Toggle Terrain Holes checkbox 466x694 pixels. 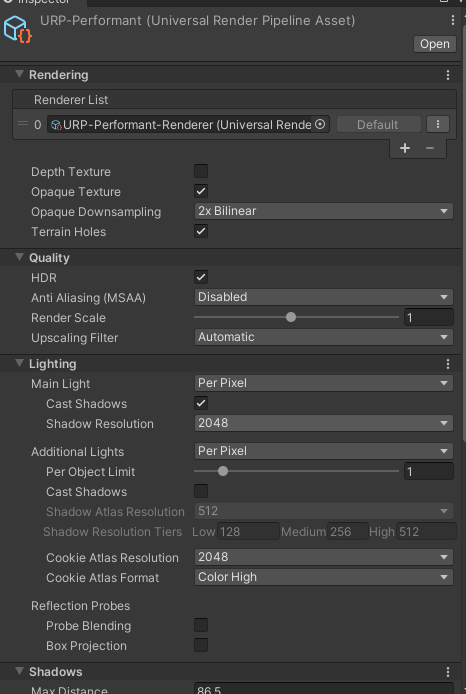[201, 231]
